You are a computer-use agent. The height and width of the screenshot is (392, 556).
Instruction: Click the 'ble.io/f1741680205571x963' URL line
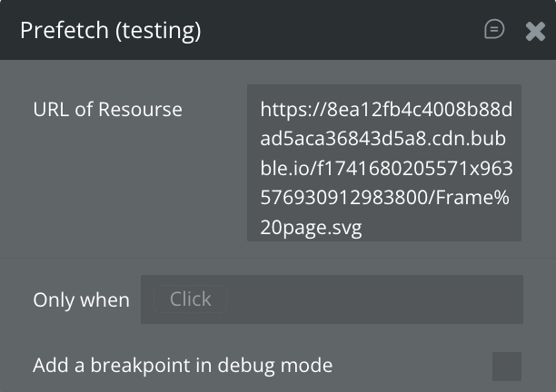point(386,169)
